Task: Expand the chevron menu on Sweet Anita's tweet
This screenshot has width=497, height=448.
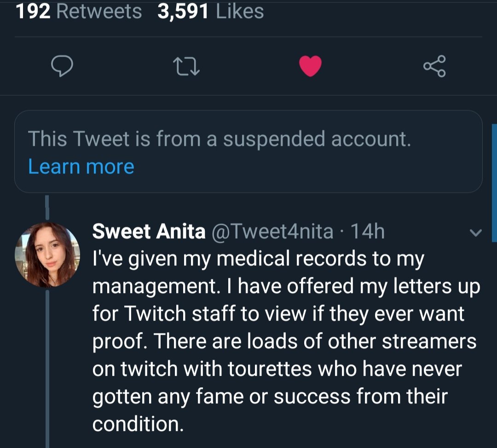Action: click(476, 233)
